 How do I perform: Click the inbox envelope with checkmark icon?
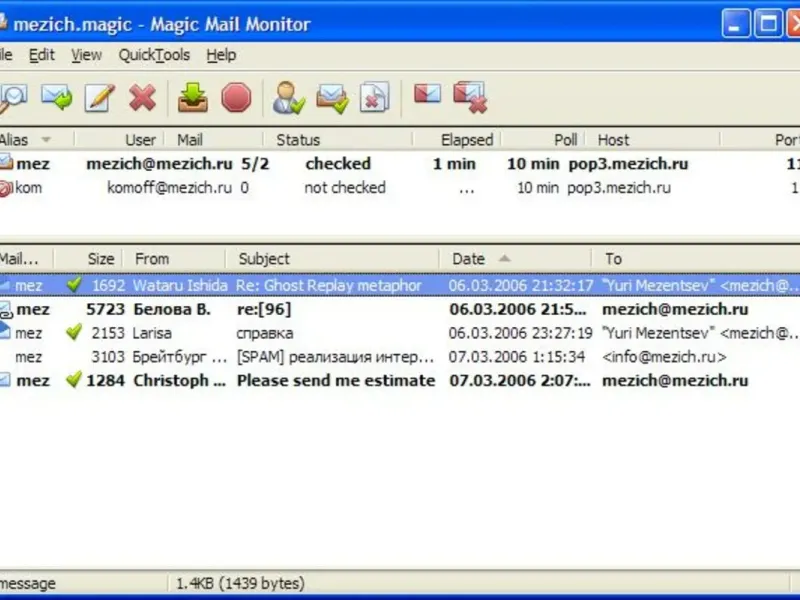coord(332,98)
